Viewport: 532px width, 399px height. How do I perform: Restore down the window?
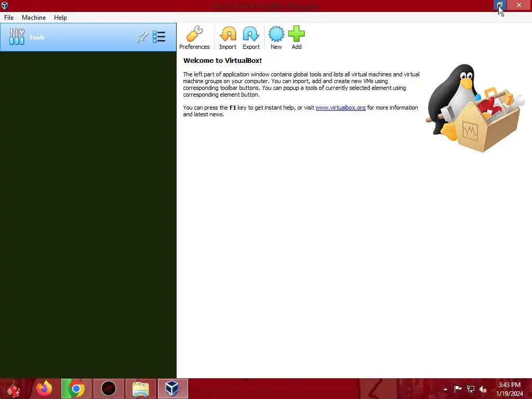500,5
